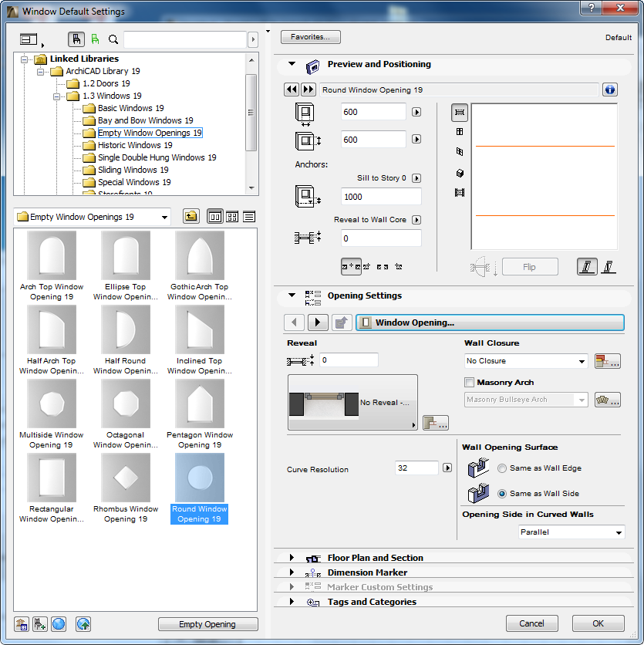
Task: Switch library list to large thumbnail view
Action: [x=215, y=217]
